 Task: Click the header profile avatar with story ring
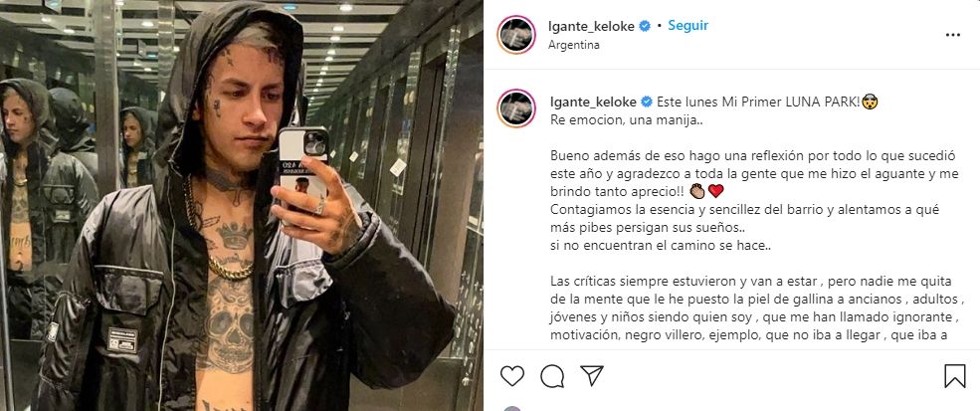pos(516,35)
